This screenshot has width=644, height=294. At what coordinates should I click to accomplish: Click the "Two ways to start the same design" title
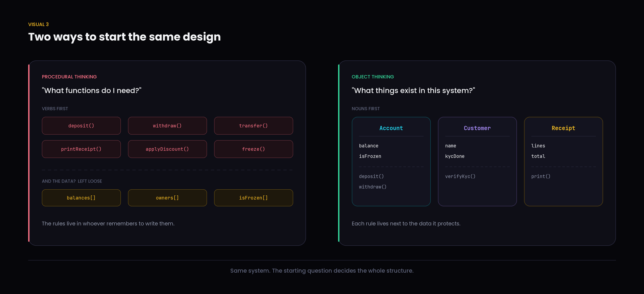(x=124, y=37)
